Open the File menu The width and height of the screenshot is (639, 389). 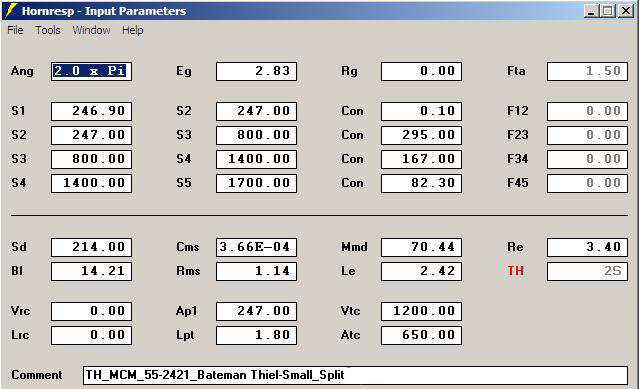point(15,30)
